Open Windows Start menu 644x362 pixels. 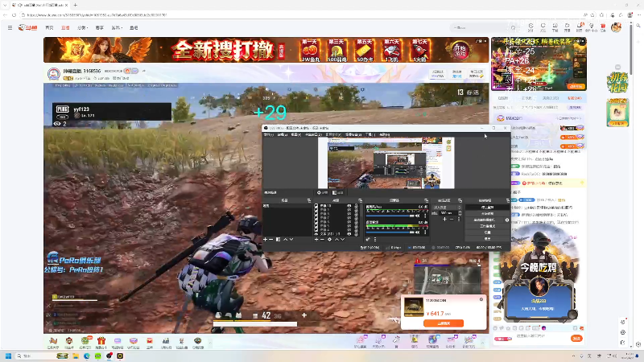coord(8,356)
